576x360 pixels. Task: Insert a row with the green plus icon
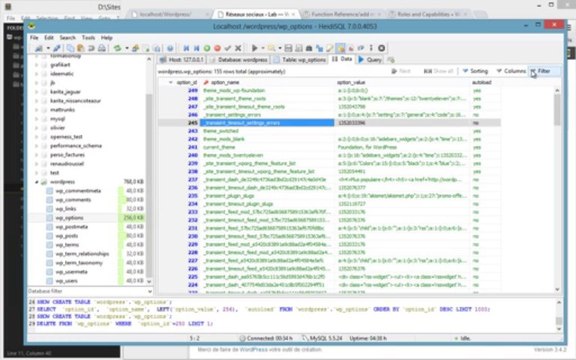(207, 48)
